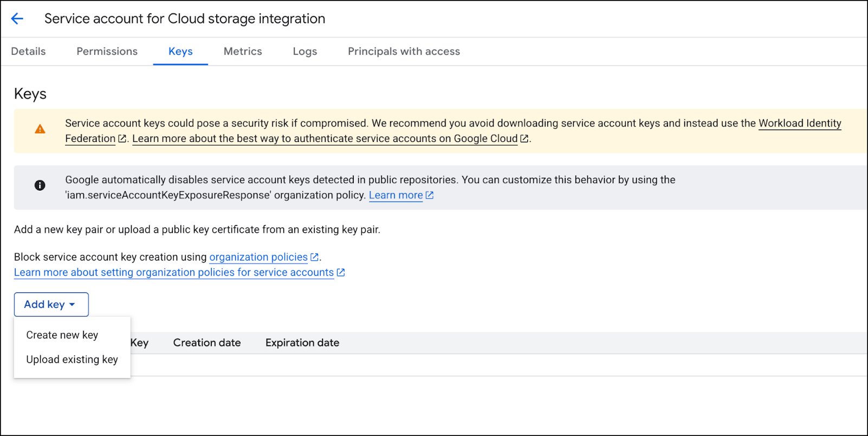The height and width of the screenshot is (436, 868).
Task: Click external link icon after Google Cloud
Action: pyautogui.click(x=524, y=139)
